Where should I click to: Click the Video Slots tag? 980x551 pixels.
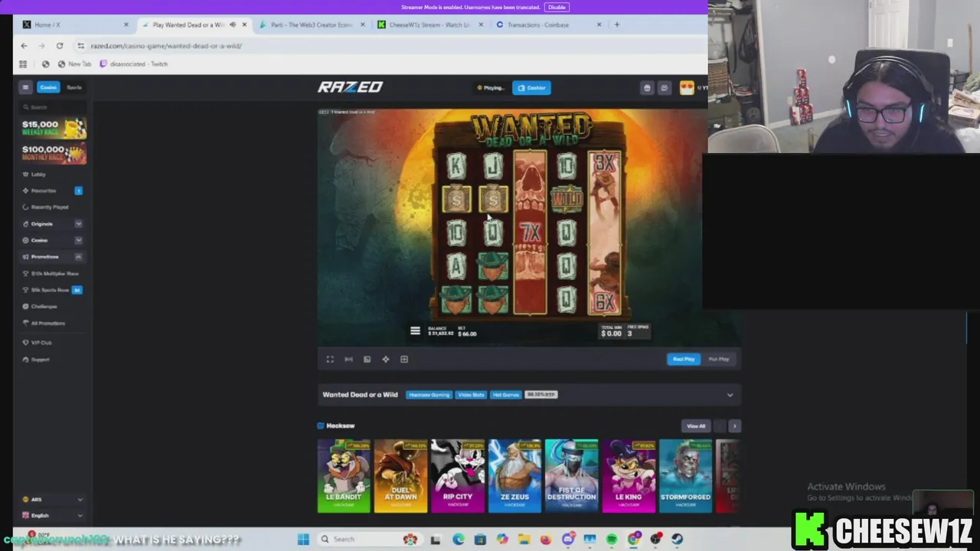coord(471,395)
